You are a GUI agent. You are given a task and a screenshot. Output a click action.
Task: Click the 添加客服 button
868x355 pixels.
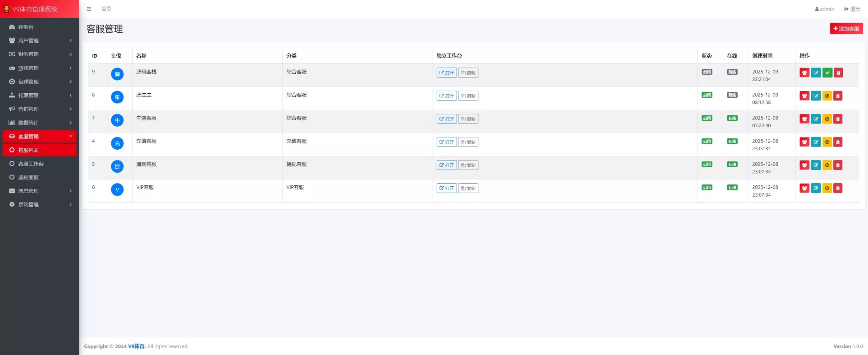[x=846, y=29]
